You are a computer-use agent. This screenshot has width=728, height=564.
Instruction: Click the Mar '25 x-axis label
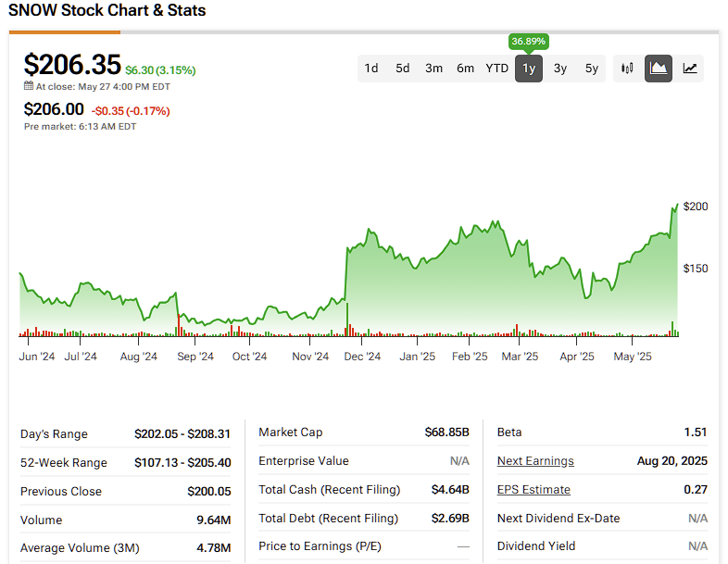pos(520,357)
